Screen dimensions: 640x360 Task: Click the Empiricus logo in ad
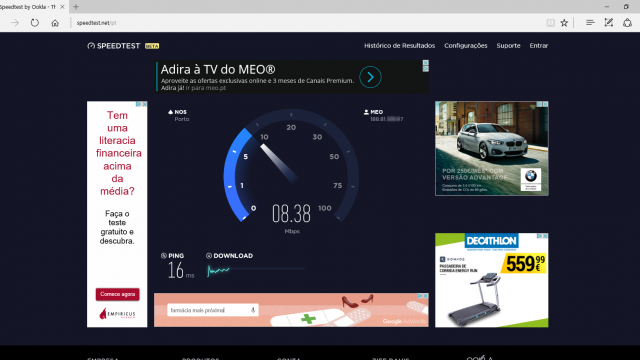click(x=117, y=314)
